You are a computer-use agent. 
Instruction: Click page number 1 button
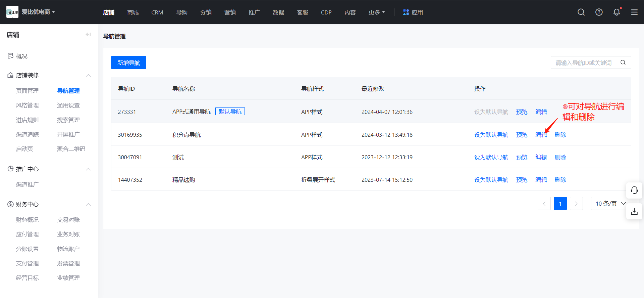[x=560, y=204]
